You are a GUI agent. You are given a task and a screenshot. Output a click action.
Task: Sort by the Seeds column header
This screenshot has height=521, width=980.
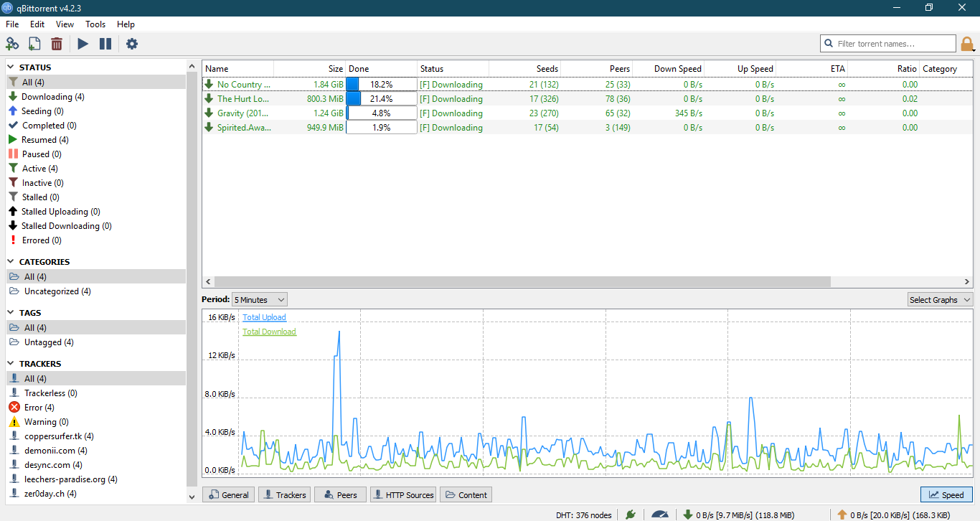pos(524,69)
